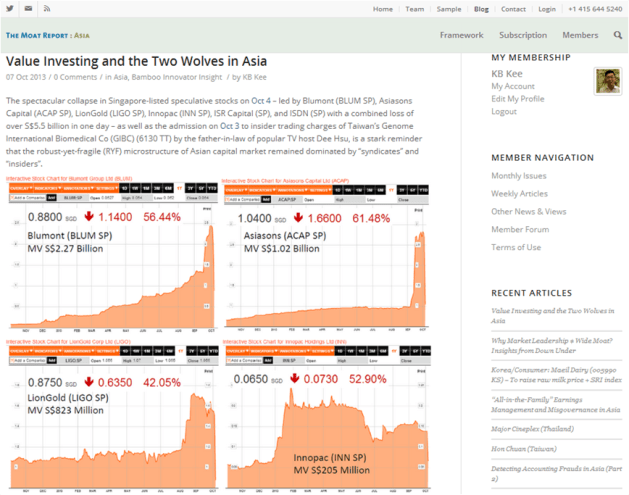Open the Framework menu
This screenshot has height=495, width=629.
click(461, 35)
